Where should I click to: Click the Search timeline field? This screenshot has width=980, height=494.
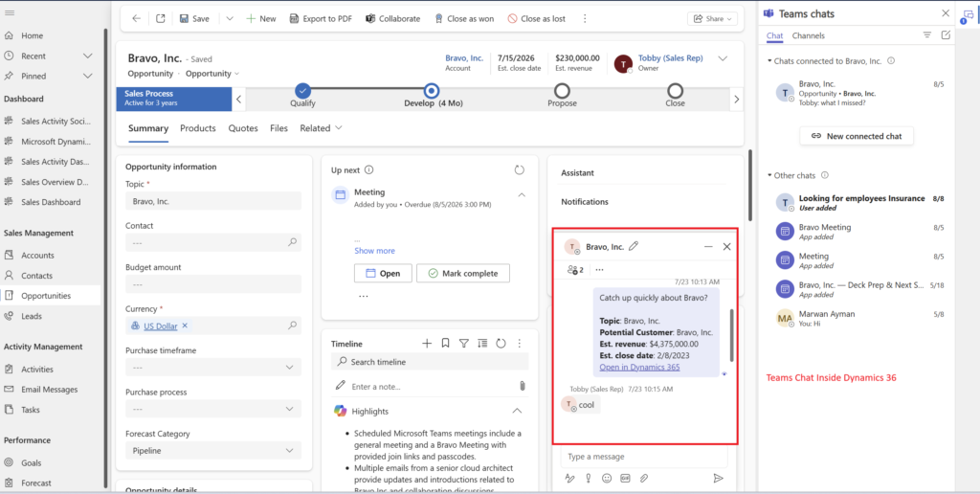click(x=430, y=362)
